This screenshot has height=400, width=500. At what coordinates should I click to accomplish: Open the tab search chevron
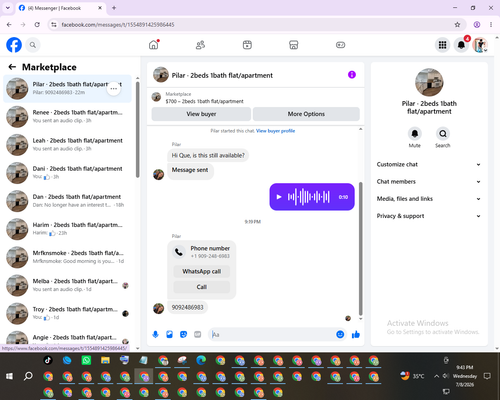click(x=8, y=8)
